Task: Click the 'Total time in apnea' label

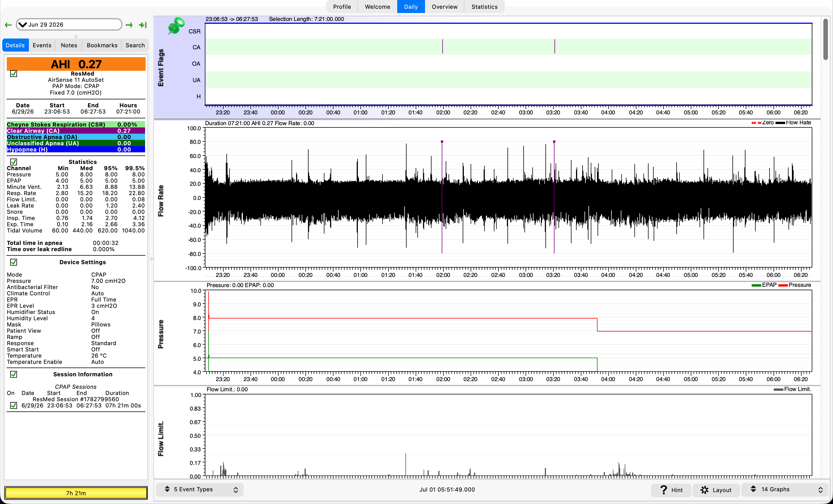Action: coord(35,243)
